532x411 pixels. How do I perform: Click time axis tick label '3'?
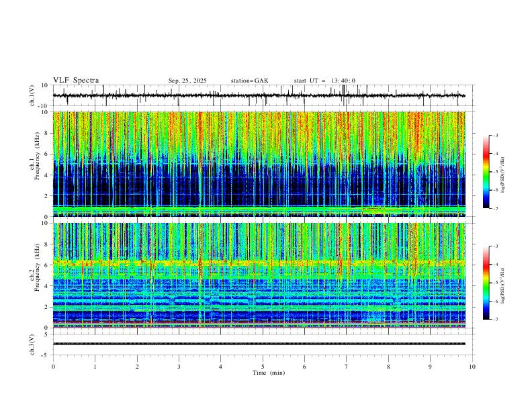179,367
